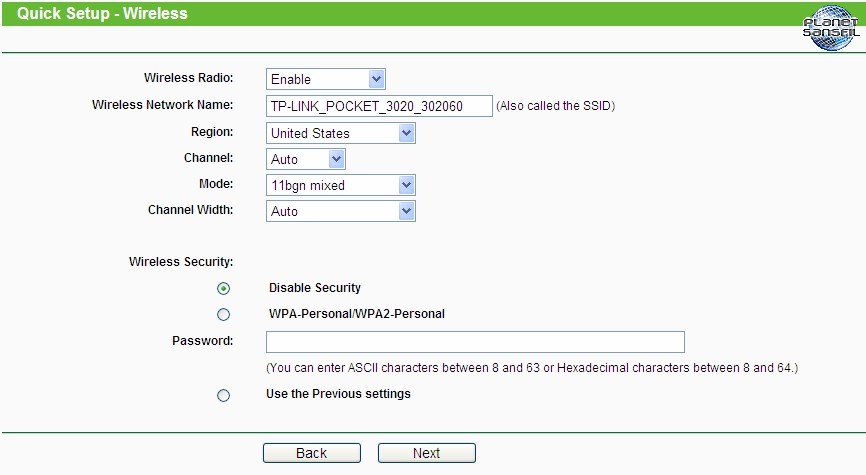The height and width of the screenshot is (475, 866).
Task: Select WPA-Personal/WPA2-Personal security option
Action: pyautogui.click(x=223, y=314)
